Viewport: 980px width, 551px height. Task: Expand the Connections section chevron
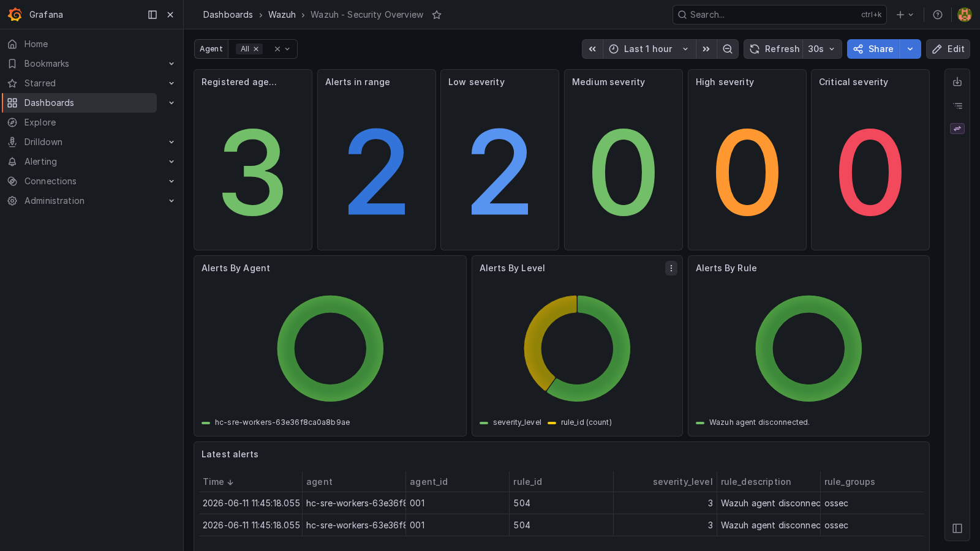click(x=171, y=181)
